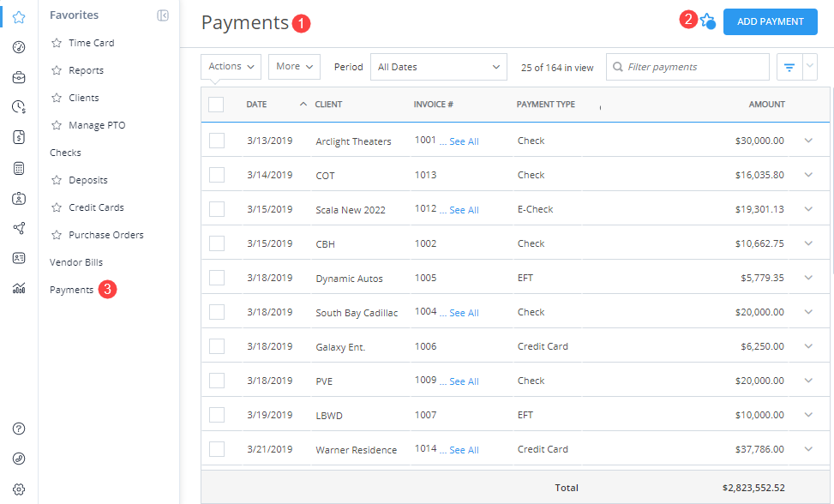Select the reports chart icon in sidebar
The width and height of the screenshot is (834, 504).
(x=18, y=289)
